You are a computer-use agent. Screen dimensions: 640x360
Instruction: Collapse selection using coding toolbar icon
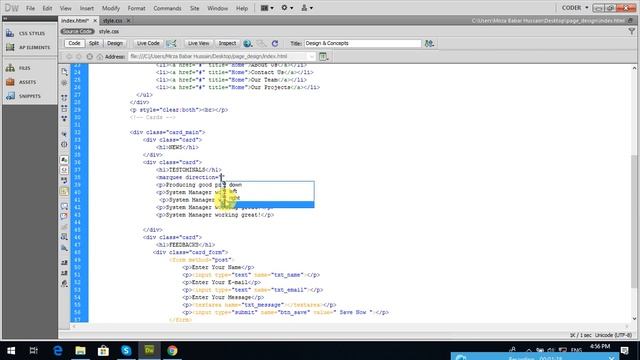64,109
